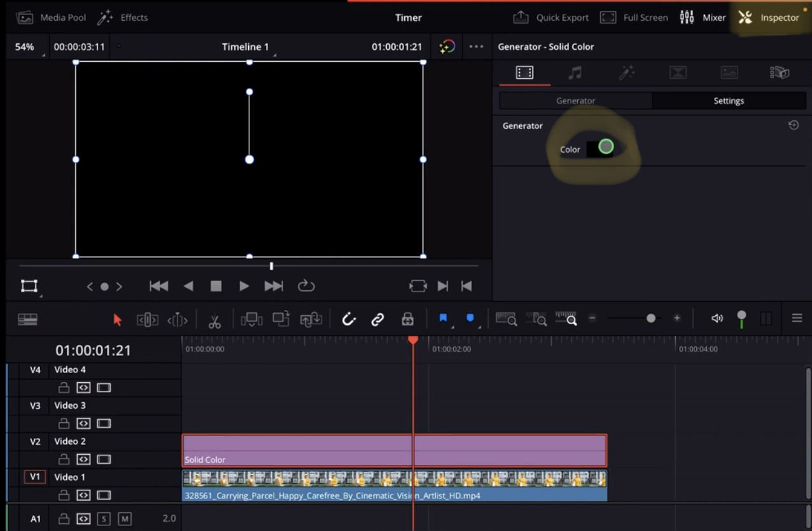This screenshot has height=531, width=812.
Task: Open the Audio inspector with the music note icon
Action: (x=575, y=72)
